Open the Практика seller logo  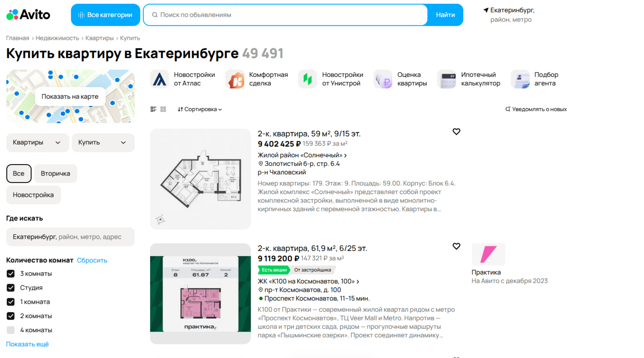click(488, 254)
